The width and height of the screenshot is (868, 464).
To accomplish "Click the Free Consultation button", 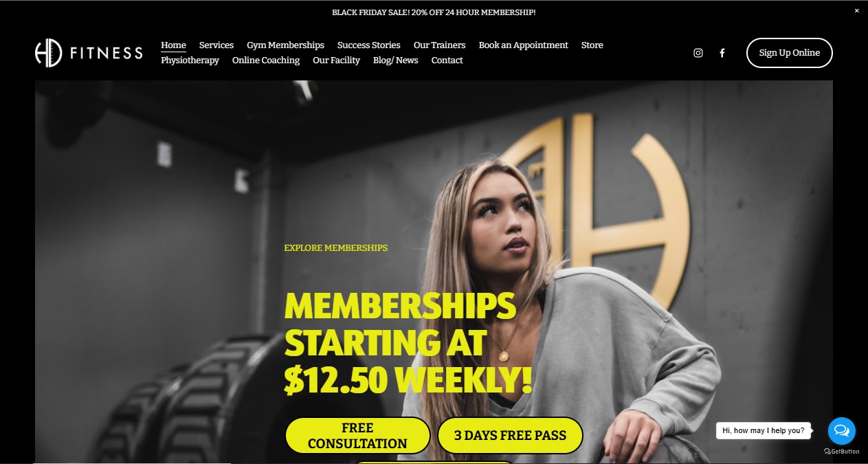I will [x=358, y=436].
